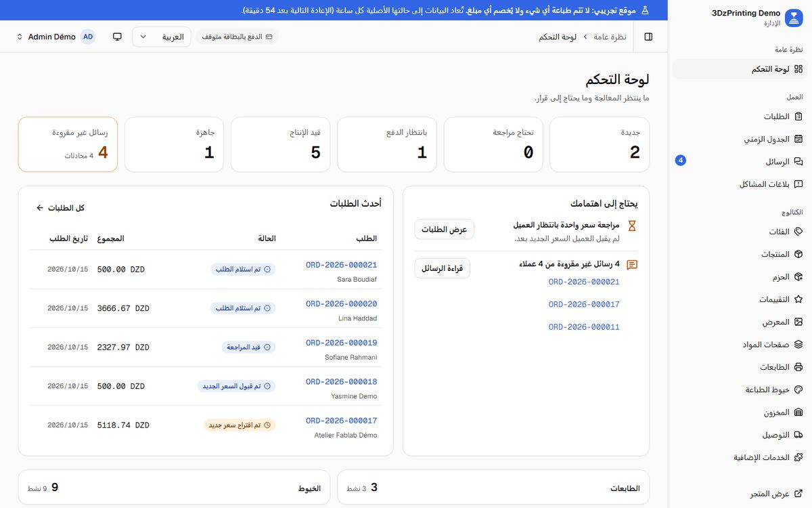
Task: Open order ORD-2026-000020 in the latest orders table
Action: tap(341, 304)
